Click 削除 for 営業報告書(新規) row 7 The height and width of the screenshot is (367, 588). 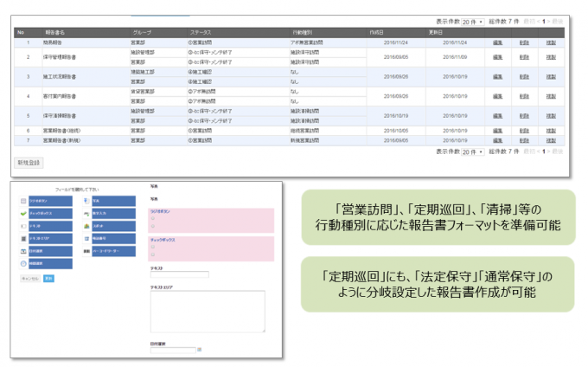524,141
